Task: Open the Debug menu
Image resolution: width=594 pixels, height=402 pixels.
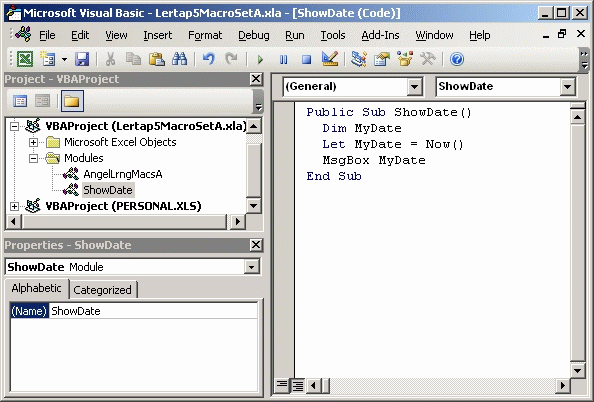Action: pyautogui.click(x=254, y=35)
